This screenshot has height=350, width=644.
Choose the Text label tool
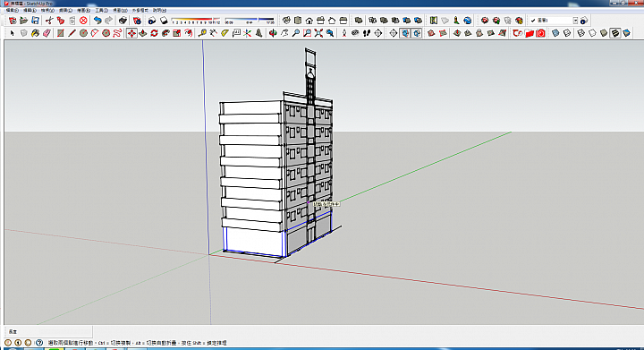(236, 33)
